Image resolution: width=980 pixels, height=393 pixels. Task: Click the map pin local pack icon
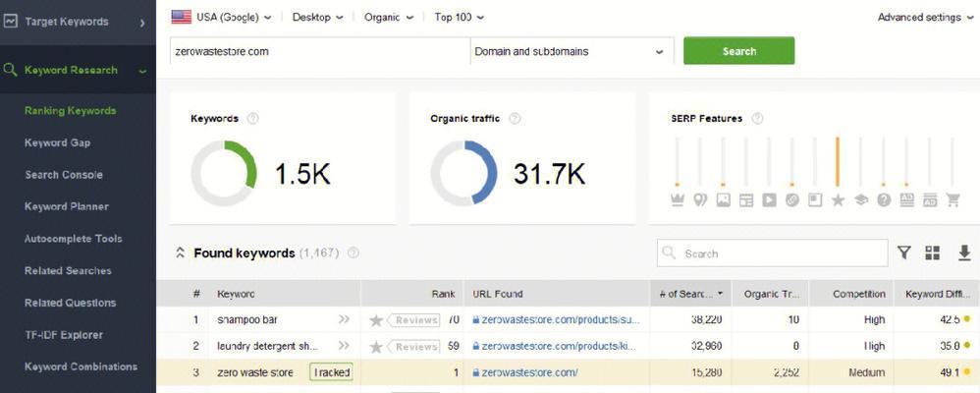tap(700, 199)
